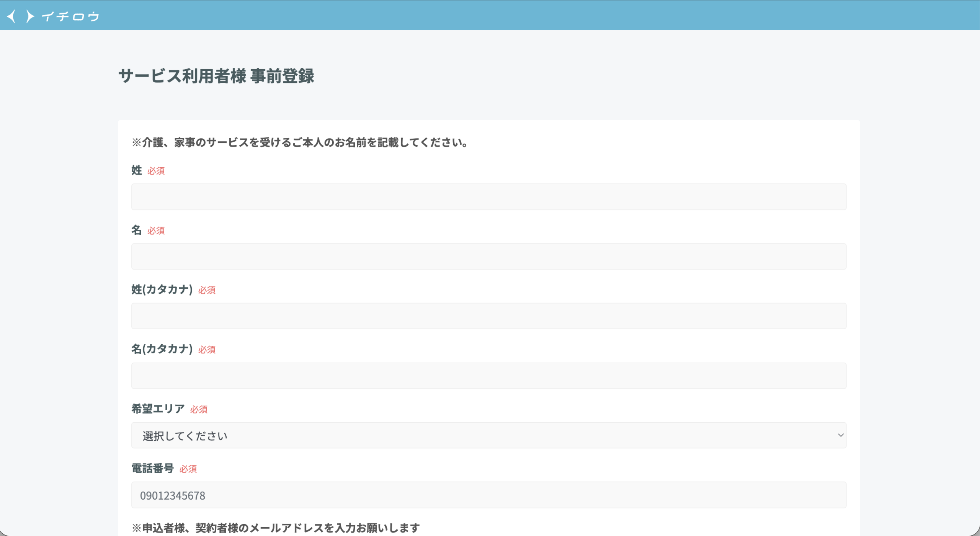Image resolution: width=980 pixels, height=536 pixels.
Task: Click the 名(カタカナ) input field
Action: click(488, 376)
